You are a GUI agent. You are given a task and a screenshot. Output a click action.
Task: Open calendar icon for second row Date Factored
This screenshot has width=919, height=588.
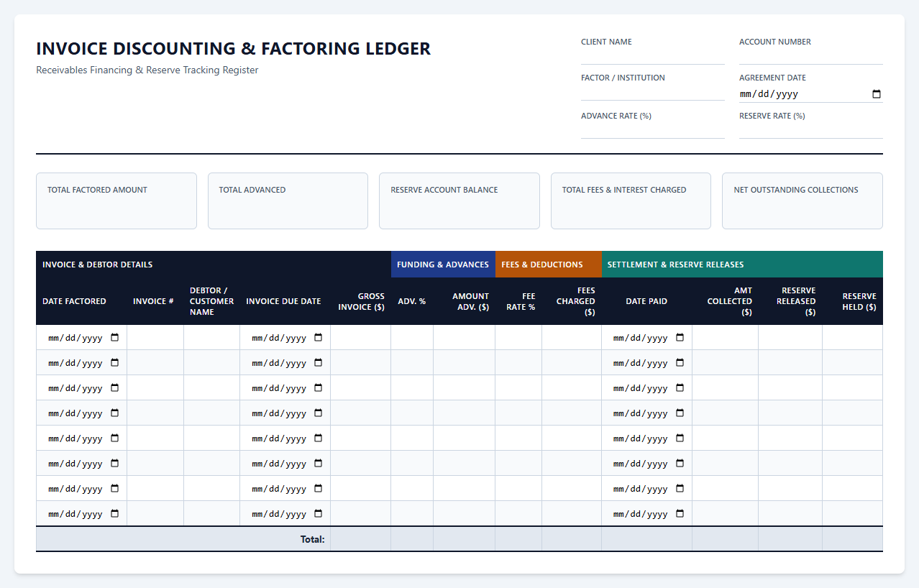115,362
